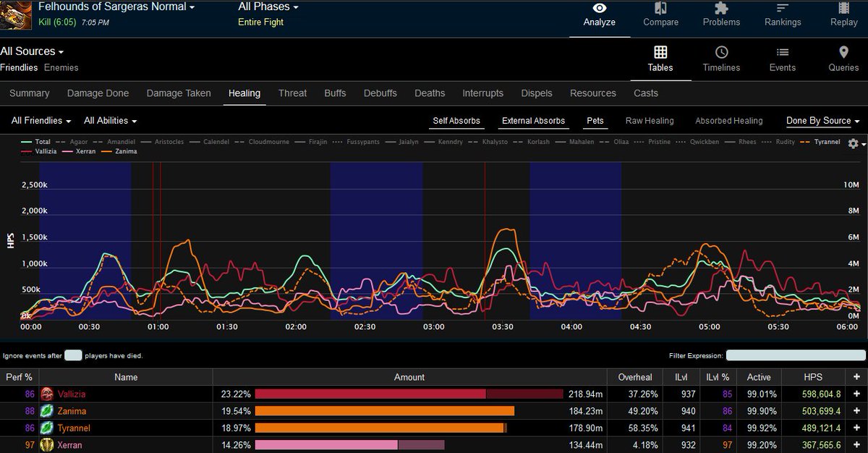868x453 pixels.
Task: Toggle Vallizia line in graph legend
Action: [x=39, y=151]
